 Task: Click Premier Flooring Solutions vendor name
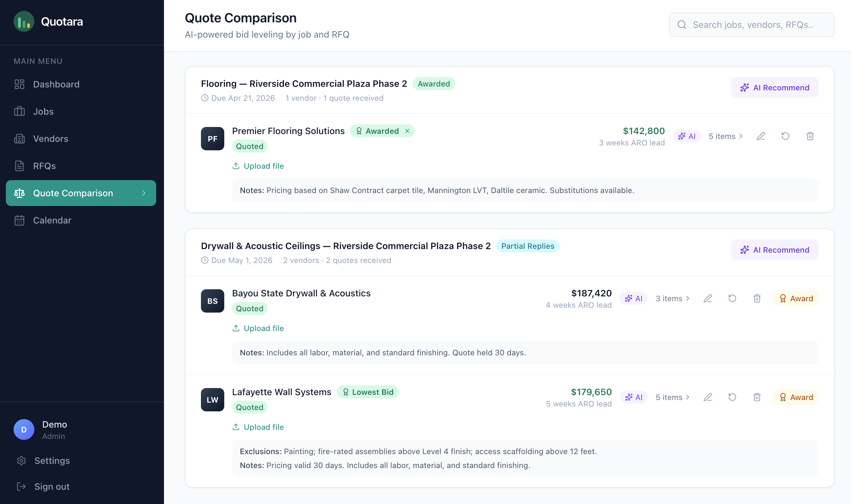pos(288,131)
